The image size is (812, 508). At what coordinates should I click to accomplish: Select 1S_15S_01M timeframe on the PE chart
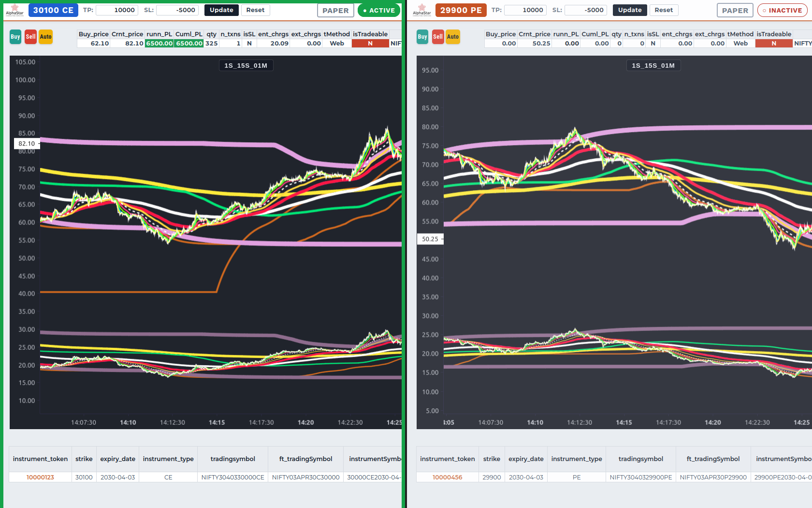click(653, 65)
